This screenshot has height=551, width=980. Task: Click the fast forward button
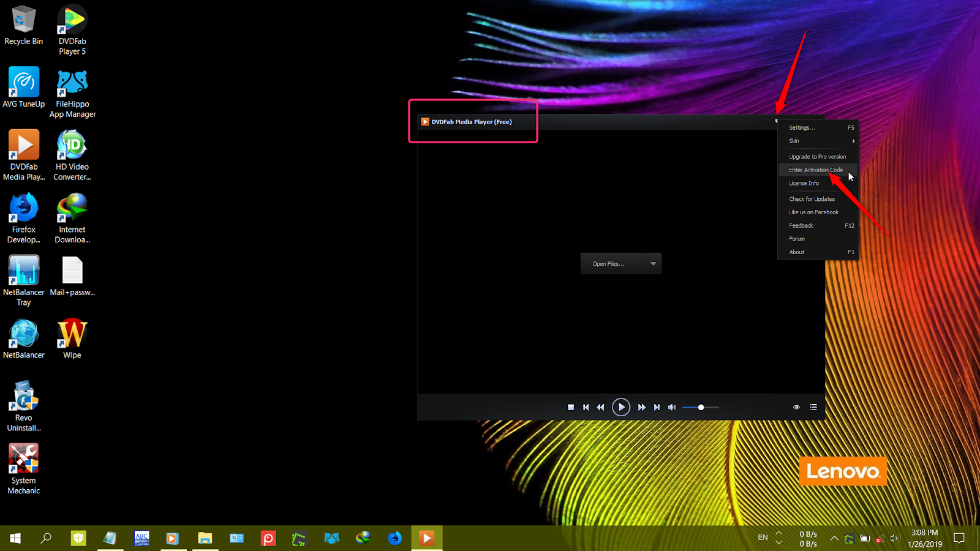click(x=641, y=407)
